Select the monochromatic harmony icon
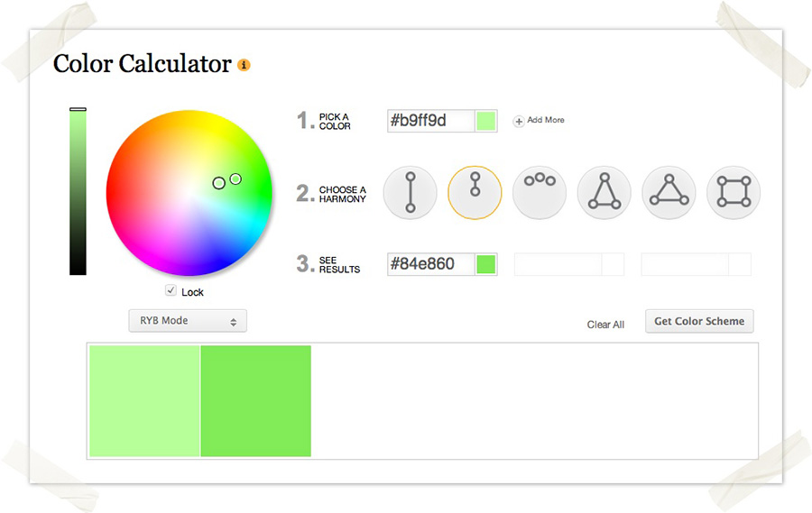The image size is (812, 513). click(475, 193)
